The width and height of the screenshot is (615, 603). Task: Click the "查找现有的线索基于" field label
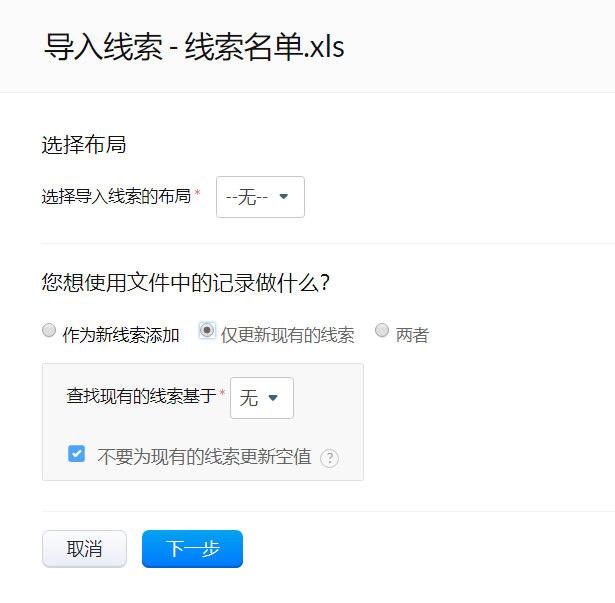(142, 395)
